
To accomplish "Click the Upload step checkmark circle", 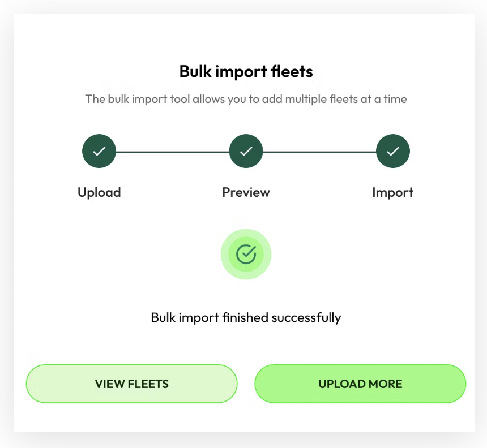I will [x=99, y=152].
